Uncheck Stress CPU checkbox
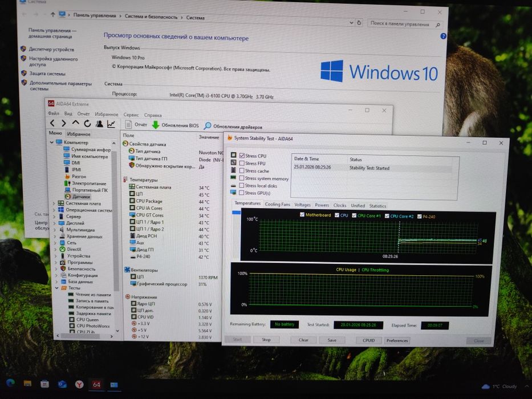This screenshot has width=532, height=399. click(x=242, y=156)
